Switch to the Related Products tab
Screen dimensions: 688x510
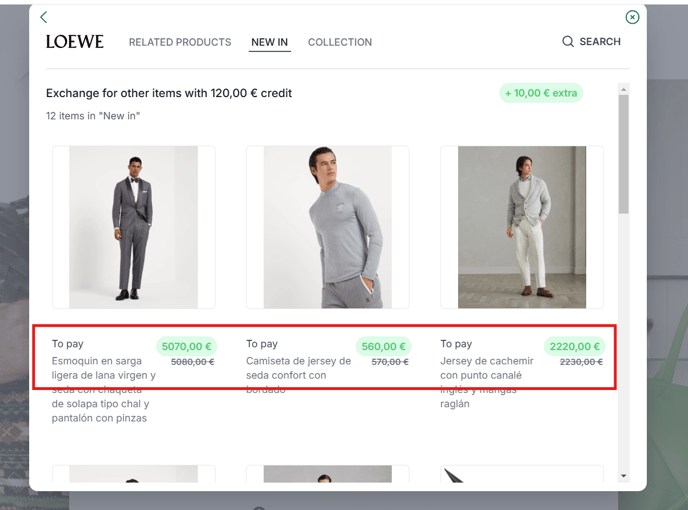click(180, 42)
